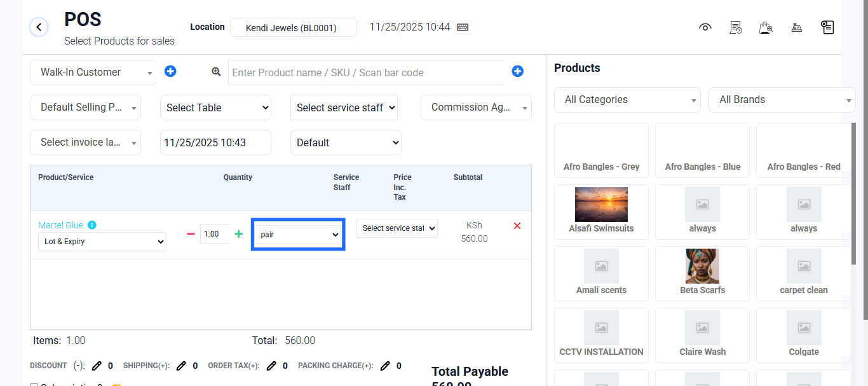This screenshot has width=868, height=386.
Task: Click the product name / SKU search field
Action: click(x=366, y=72)
